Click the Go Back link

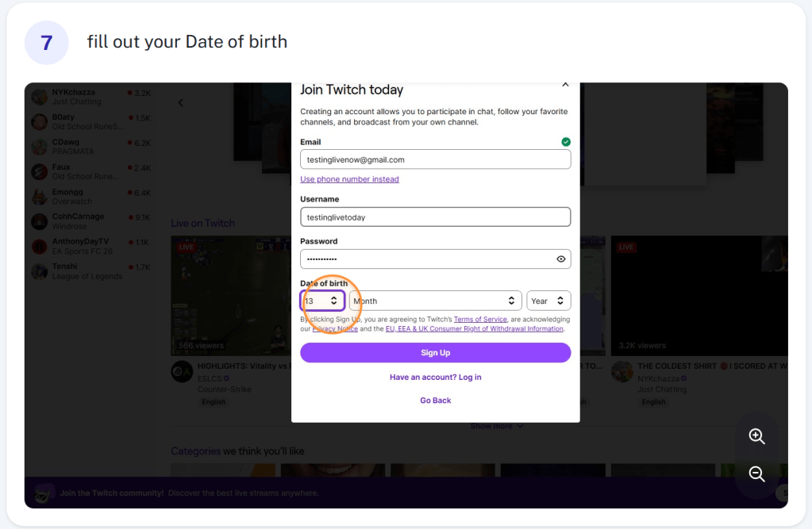tap(436, 400)
